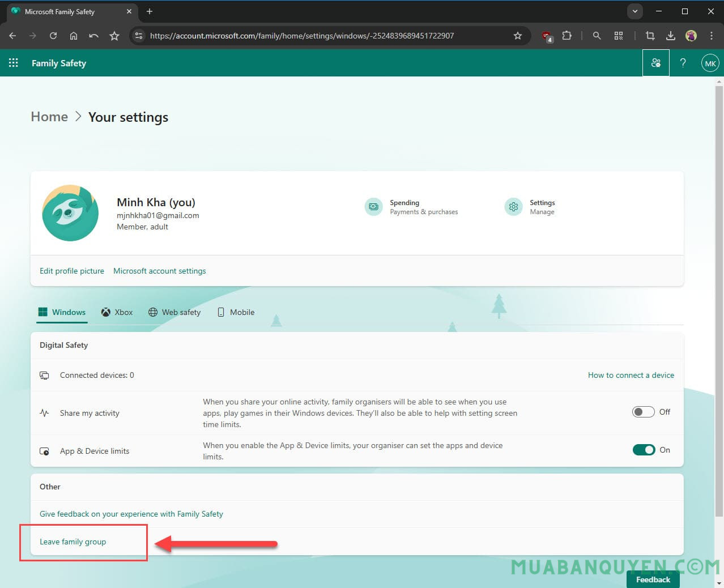Image resolution: width=724 pixels, height=588 pixels.
Task: Click Give feedback on your experience link
Action: tap(131, 514)
